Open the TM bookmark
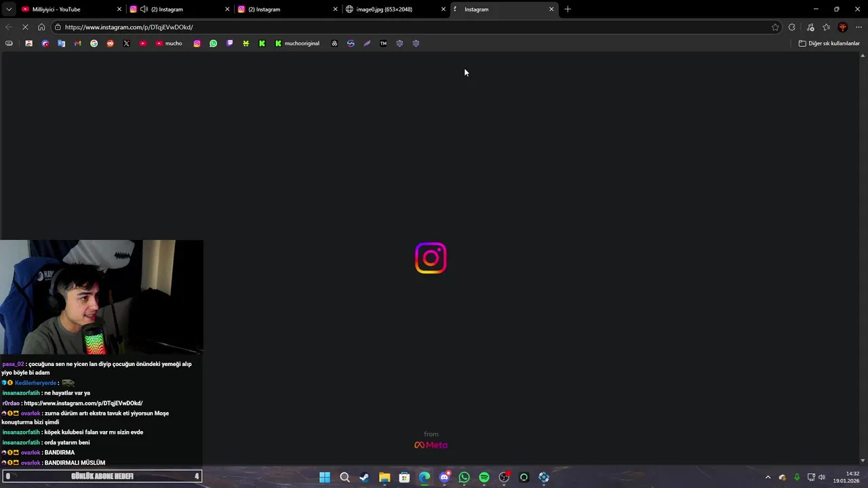Viewport: 868px width, 488px height. click(x=383, y=43)
